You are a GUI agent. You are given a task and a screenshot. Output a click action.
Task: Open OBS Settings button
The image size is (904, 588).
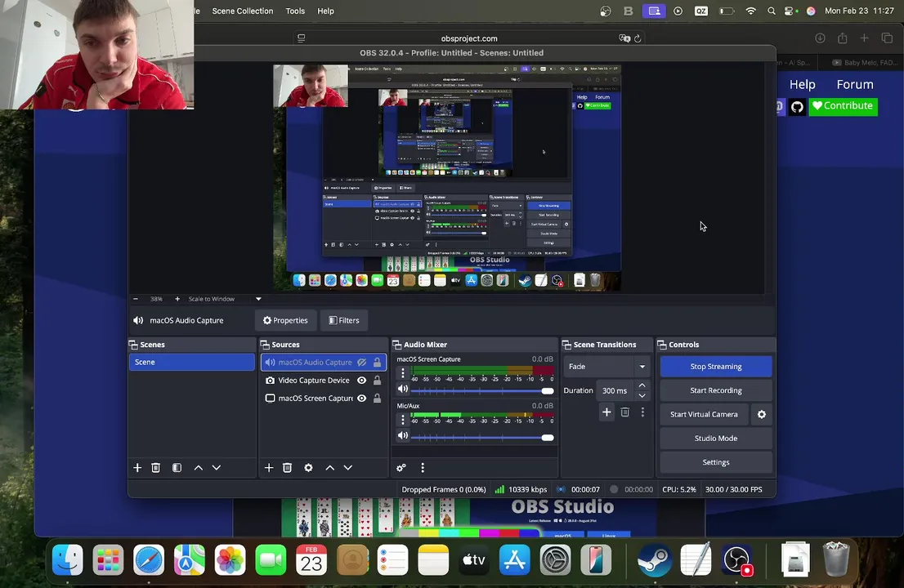pos(715,462)
